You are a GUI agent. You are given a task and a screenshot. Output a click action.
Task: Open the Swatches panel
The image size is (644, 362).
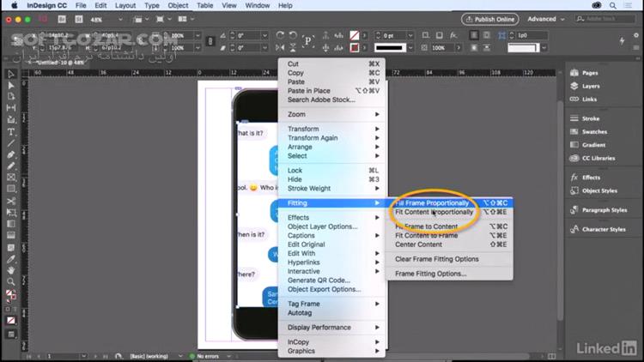tap(588, 131)
